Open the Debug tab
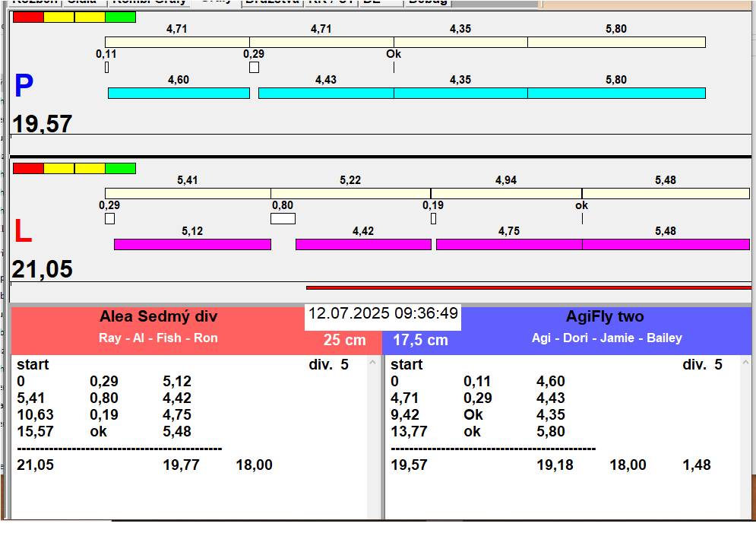The height and width of the screenshot is (533, 756). (428, 2)
